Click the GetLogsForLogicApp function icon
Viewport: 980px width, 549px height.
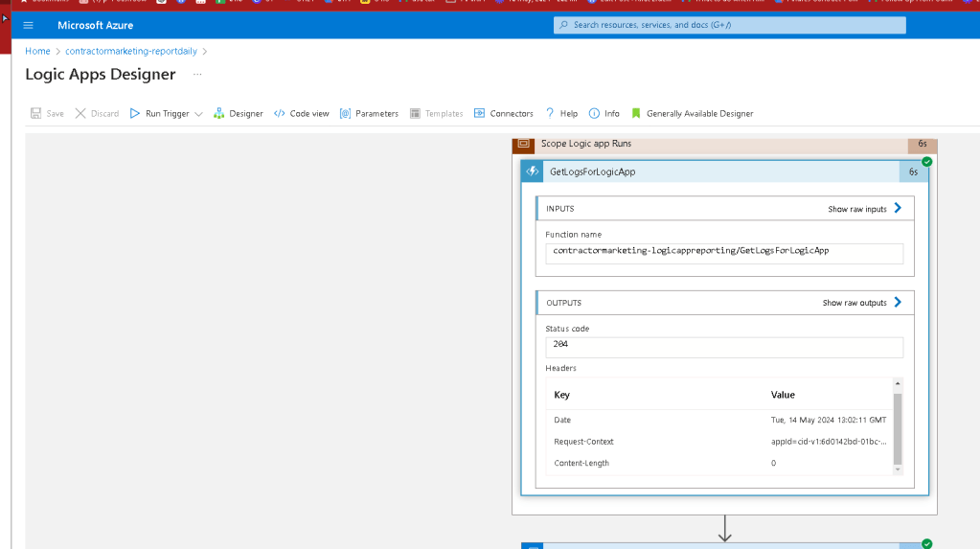pyautogui.click(x=533, y=172)
